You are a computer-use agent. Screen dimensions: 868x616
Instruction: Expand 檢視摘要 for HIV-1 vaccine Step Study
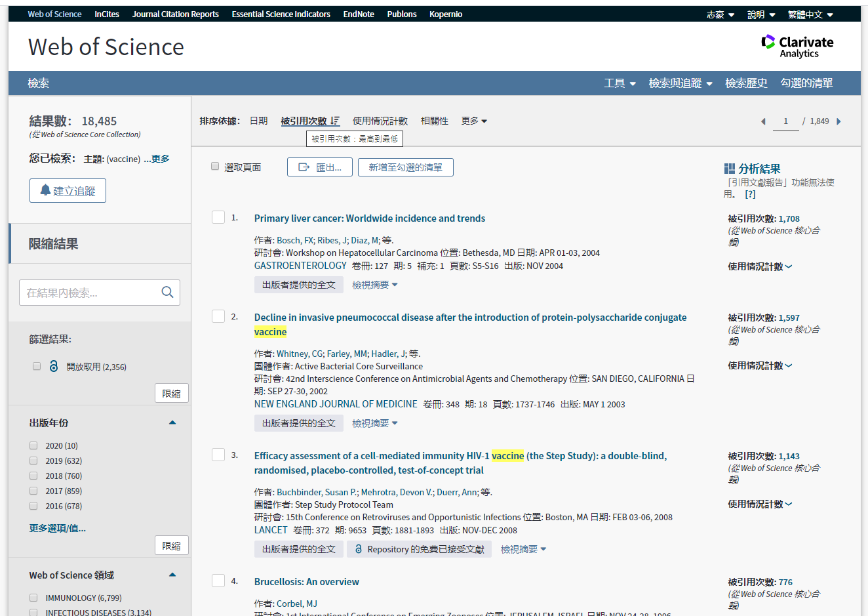[523, 549]
